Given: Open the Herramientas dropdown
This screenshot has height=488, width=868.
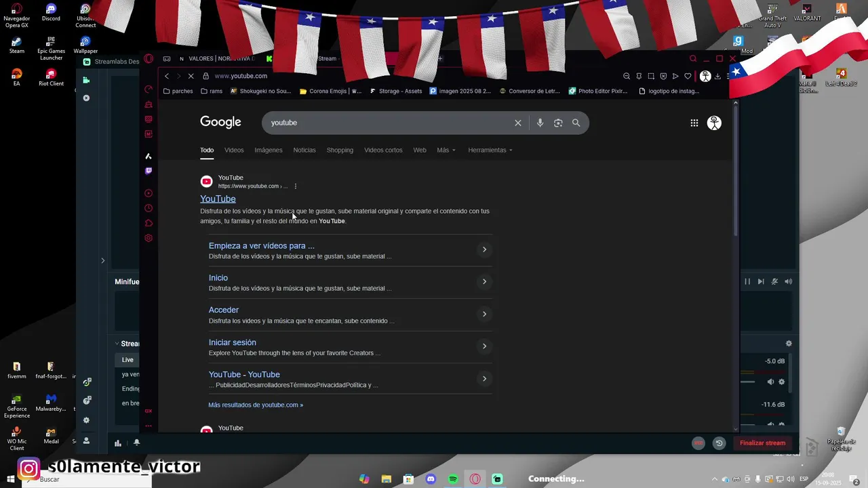Looking at the screenshot, I should pyautogui.click(x=490, y=150).
